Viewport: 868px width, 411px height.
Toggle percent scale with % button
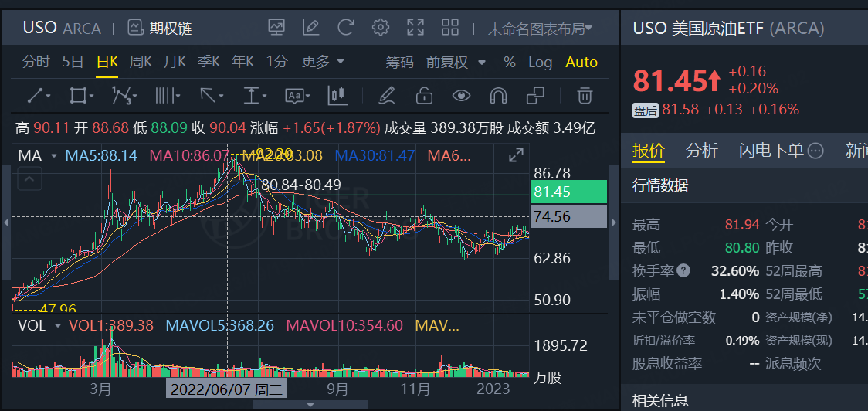(x=509, y=63)
